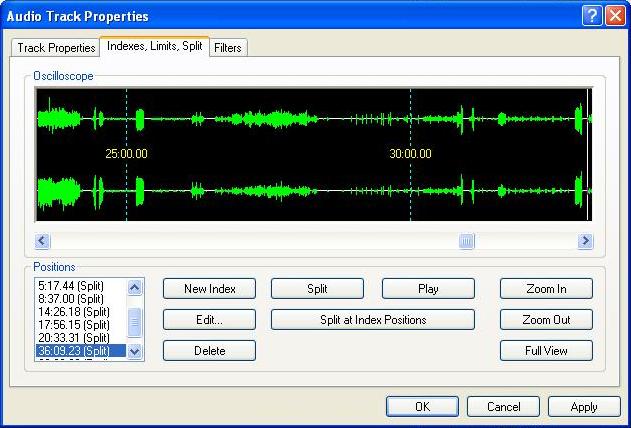
Task: Open the Filters tab
Action: click(228, 47)
